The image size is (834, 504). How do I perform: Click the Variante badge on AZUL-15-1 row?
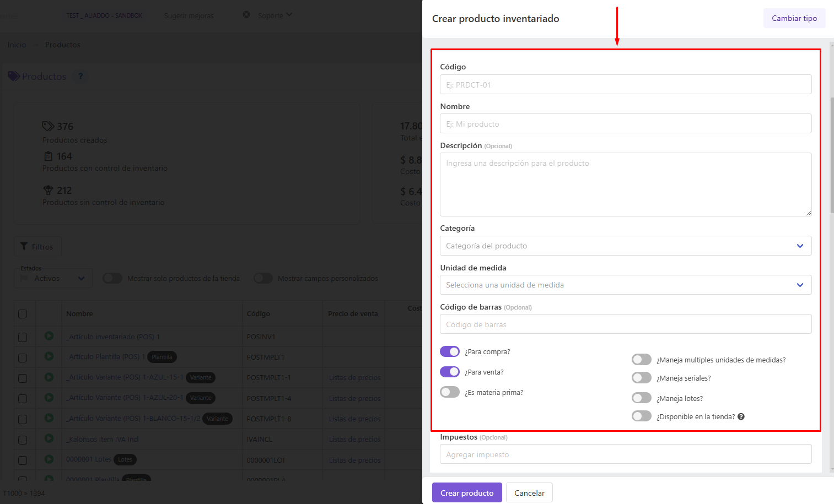coord(201,377)
